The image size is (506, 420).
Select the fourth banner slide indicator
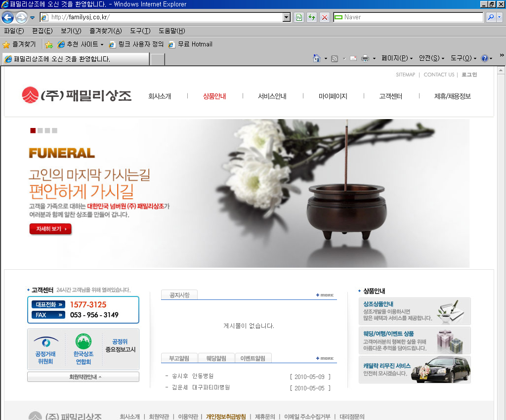[54, 130]
